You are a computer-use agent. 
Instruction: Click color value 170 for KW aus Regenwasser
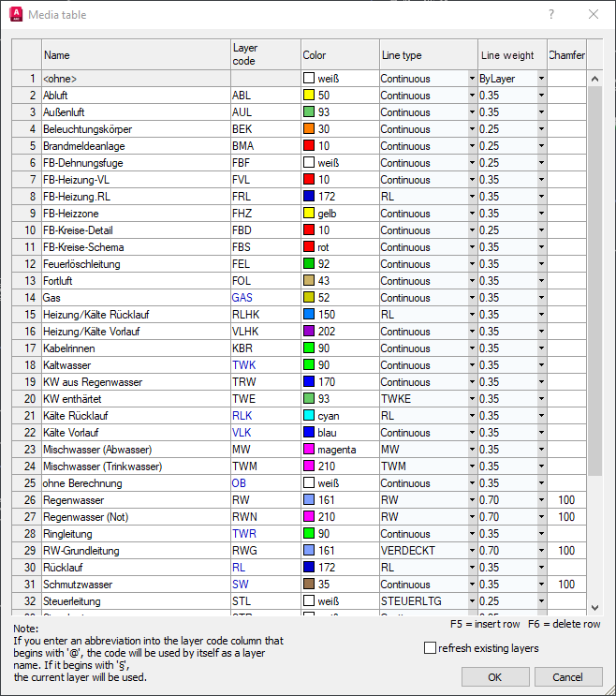click(x=327, y=382)
